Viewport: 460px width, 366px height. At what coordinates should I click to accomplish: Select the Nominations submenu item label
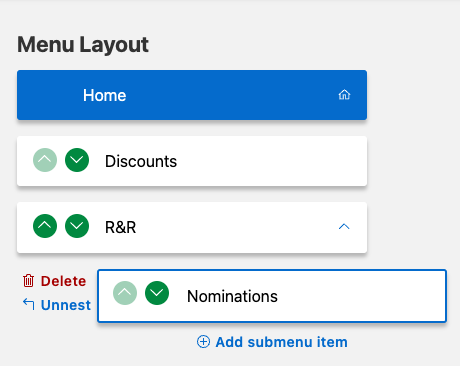pos(232,296)
